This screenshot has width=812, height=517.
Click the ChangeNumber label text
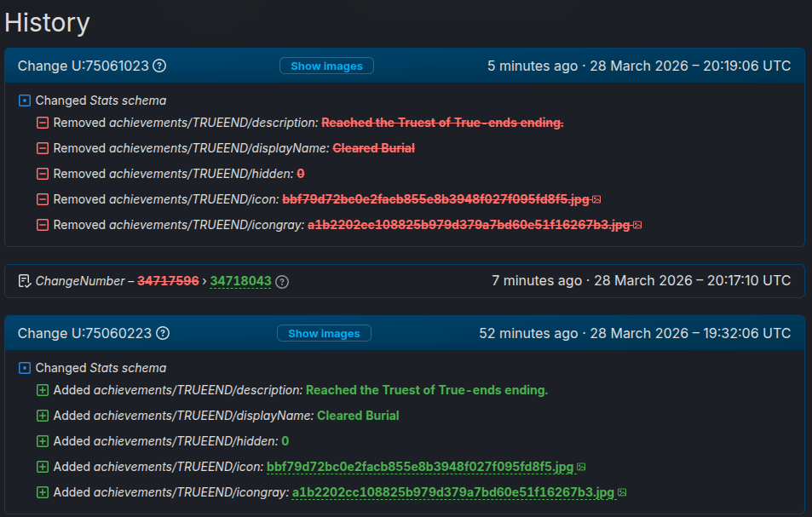(80, 281)
